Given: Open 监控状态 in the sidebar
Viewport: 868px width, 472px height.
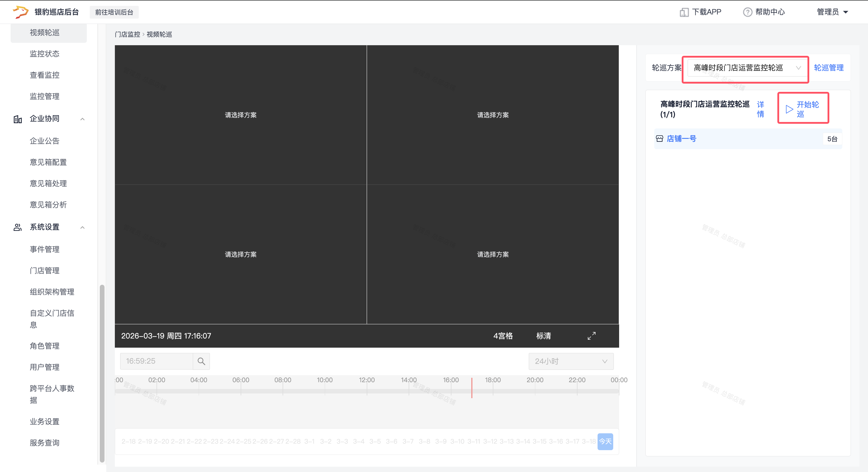Looking at the screenshot, I should tap(45, 53).
